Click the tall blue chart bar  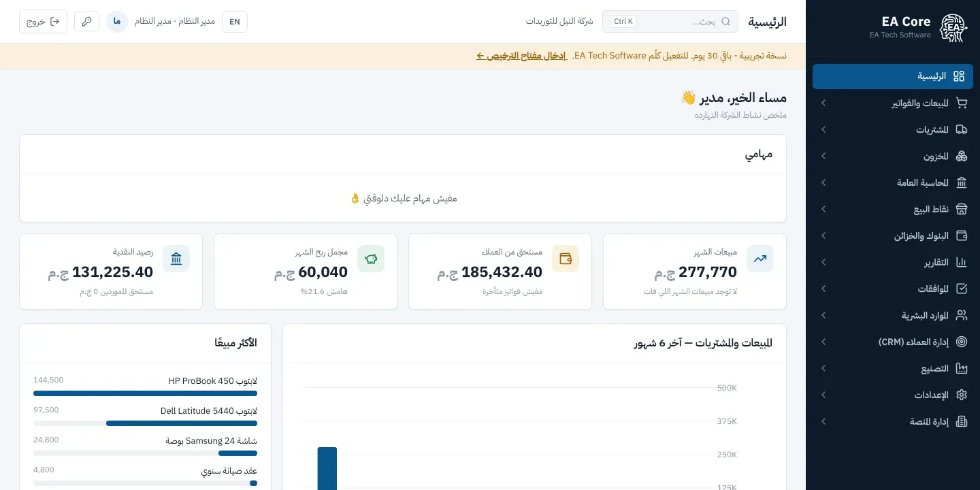pos(327,468)
